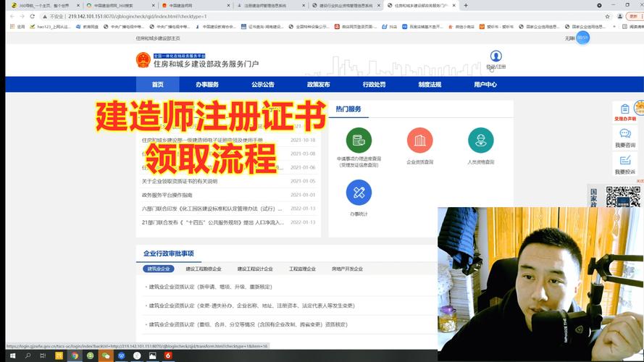Open the 公示公告 navigation menu
644x362 pixels.
coord(263,85)
